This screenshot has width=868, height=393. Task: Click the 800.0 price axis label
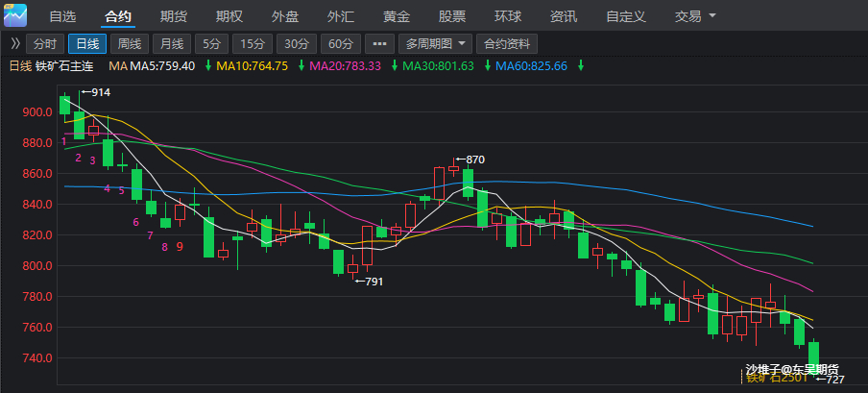tap(38, 266)
